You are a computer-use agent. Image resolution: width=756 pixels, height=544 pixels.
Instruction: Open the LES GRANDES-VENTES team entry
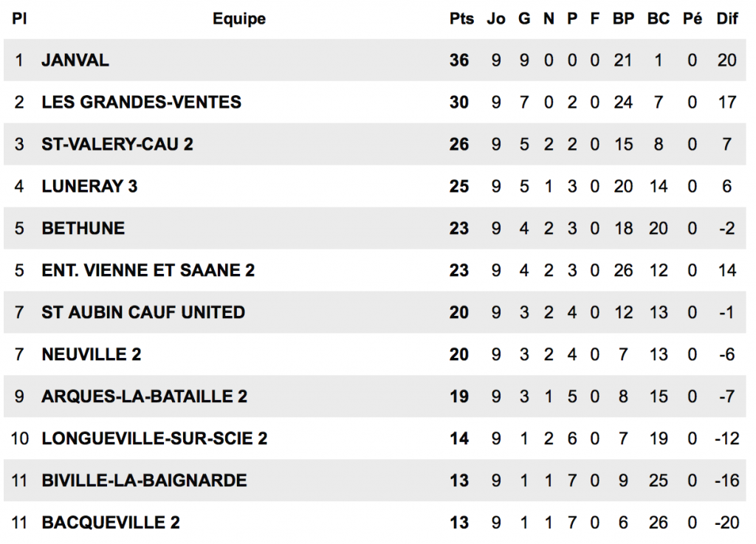(x=141, y=103)
